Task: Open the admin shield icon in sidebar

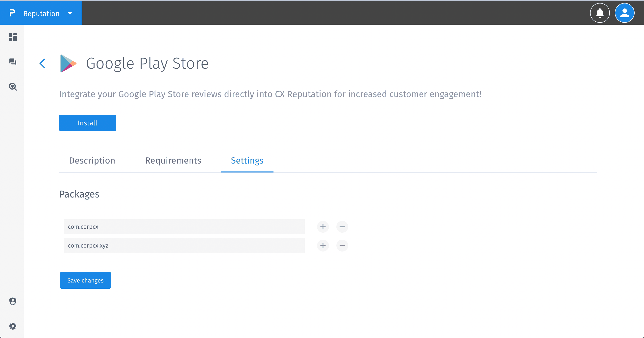Action: point(13,301)
